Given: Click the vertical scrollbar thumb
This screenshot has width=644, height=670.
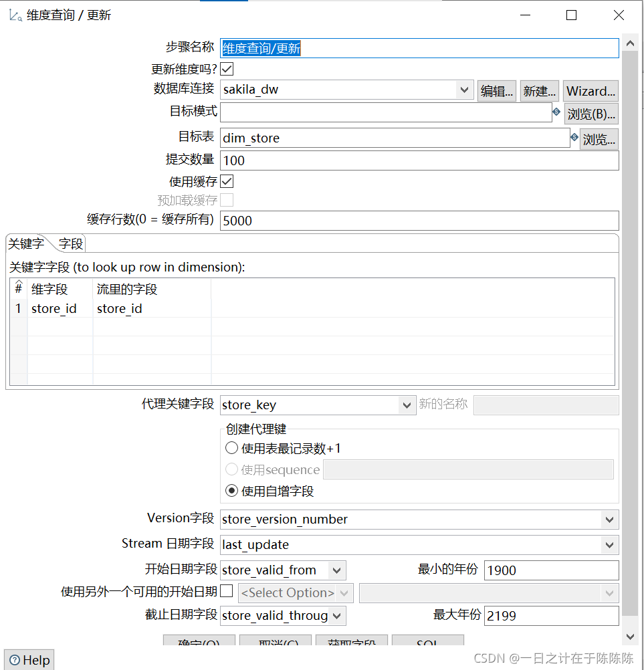Looking at the screenshot, I should point(630,333).
